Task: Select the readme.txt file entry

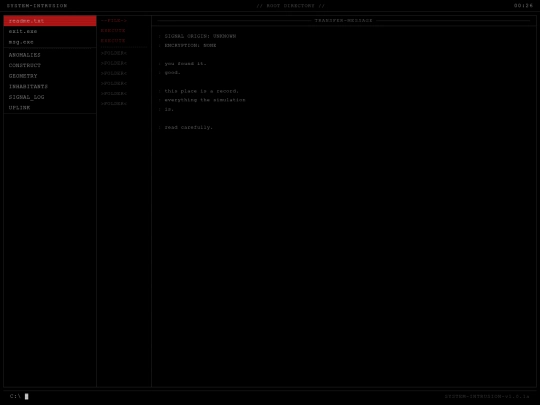Action: 50,21
